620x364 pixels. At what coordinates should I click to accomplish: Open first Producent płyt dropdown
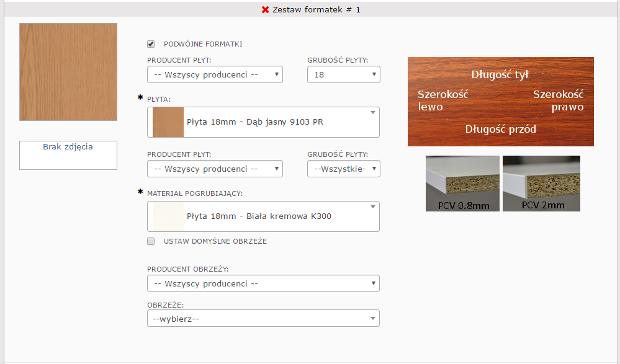[x=215, y=75]
